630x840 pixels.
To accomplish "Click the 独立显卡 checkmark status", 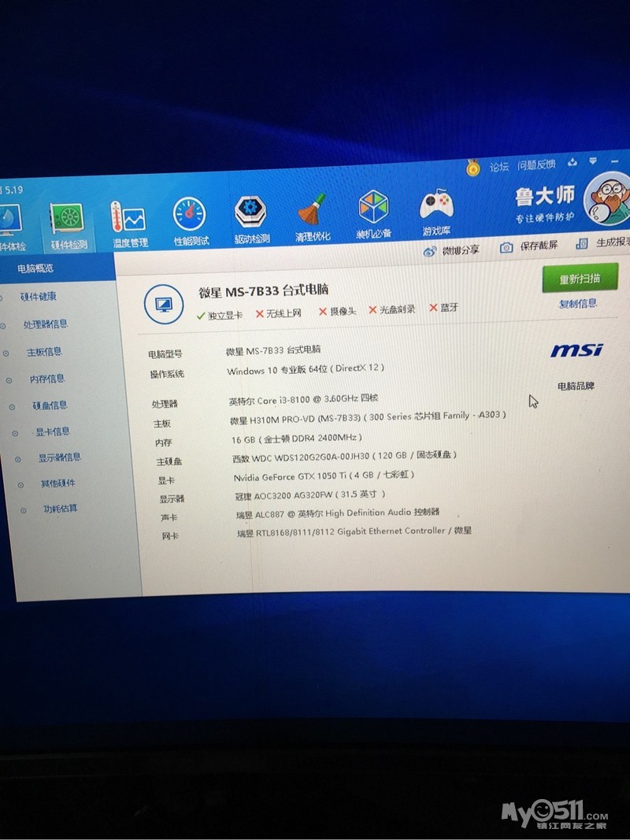I will click(x=220, y=315).
